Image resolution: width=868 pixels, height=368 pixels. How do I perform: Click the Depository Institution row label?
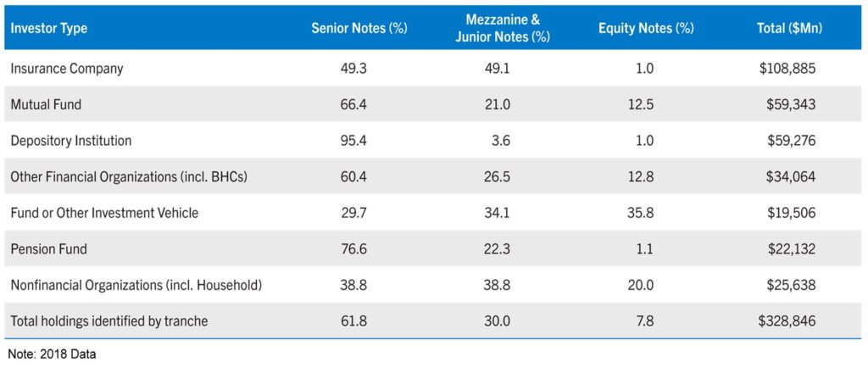(x=71, y=141)
